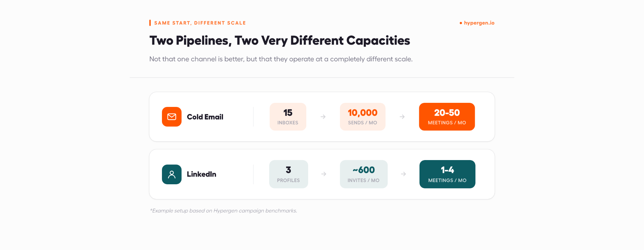
Task: Select the 15 Inboxes card
Action: (x=288, y=117)
